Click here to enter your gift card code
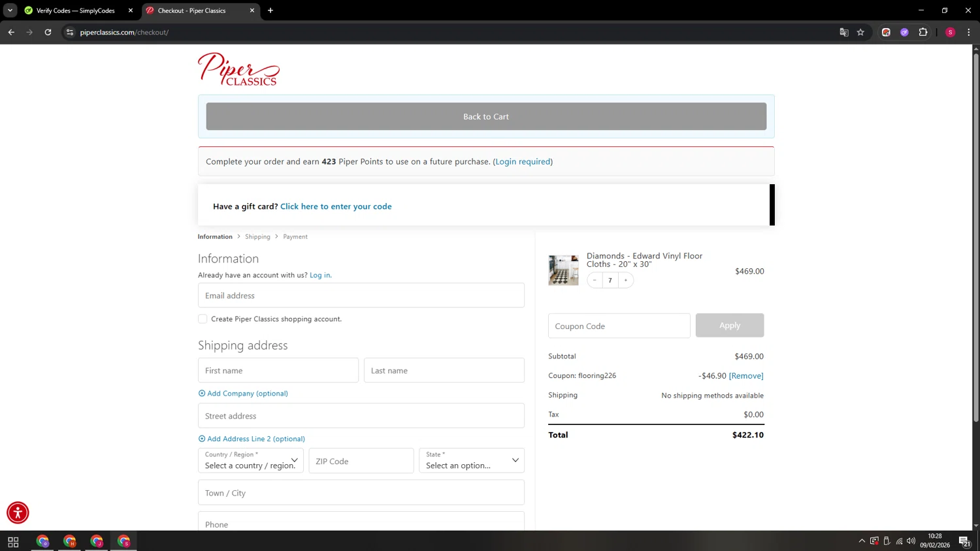This screenshot has height=551, width=980. click(336, 206)
